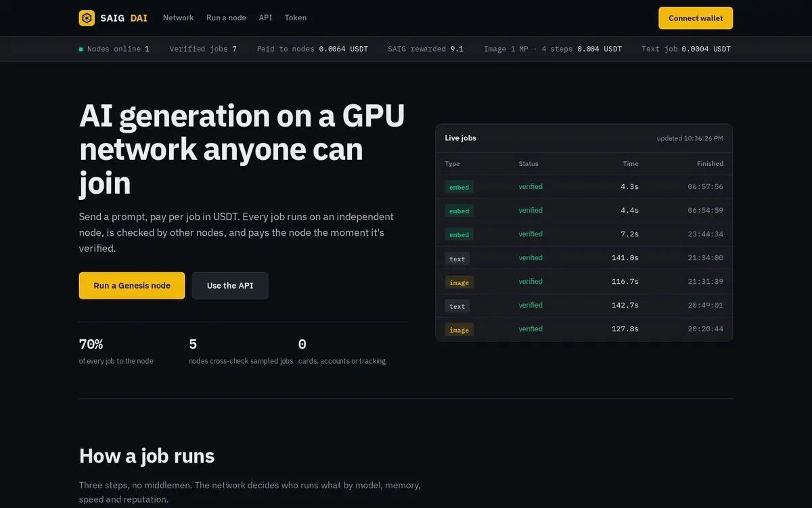Click the Status column header
The height and width of the screenshot is (508, 812).
coord(528,164)
